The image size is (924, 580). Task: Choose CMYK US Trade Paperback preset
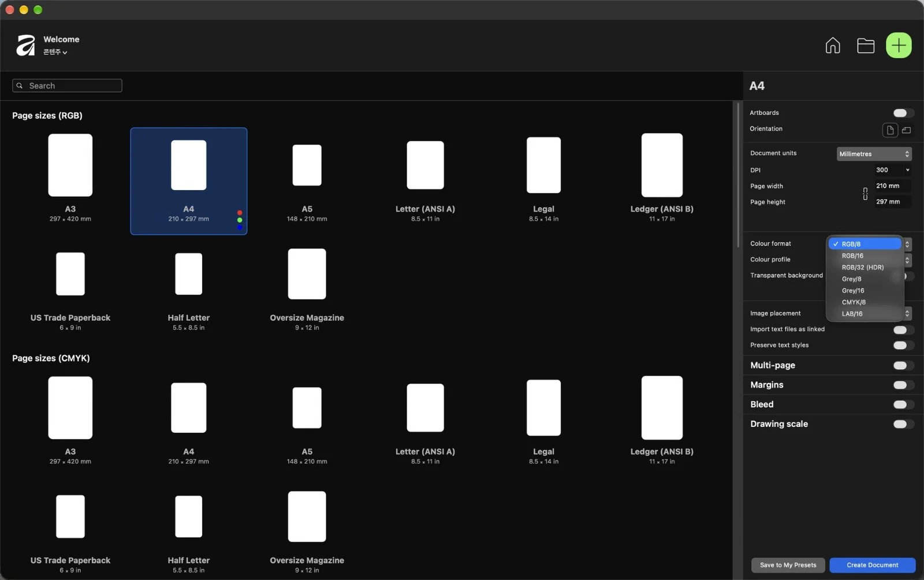click(x=70, y=534)
